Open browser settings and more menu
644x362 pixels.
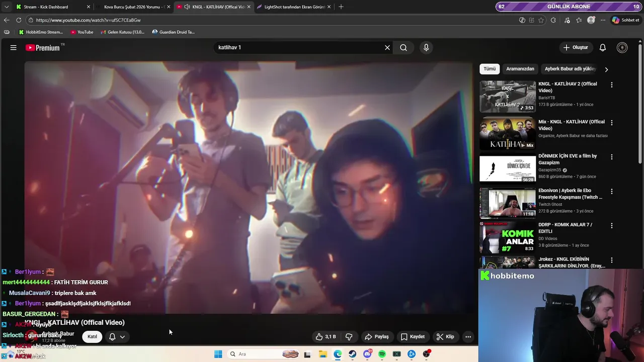click(x=603, y=20)
